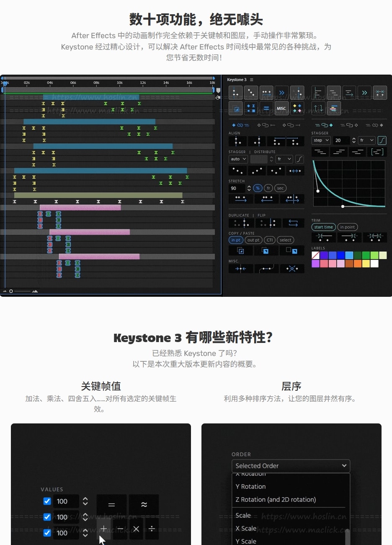Click the keyframe stagger arrow mode icon
The height and width of the screenshot is (545, 392).
[266, 93]
